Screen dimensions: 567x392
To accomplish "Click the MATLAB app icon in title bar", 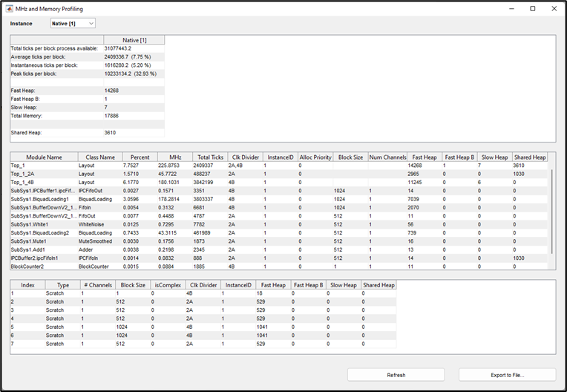I will point(8,9).
